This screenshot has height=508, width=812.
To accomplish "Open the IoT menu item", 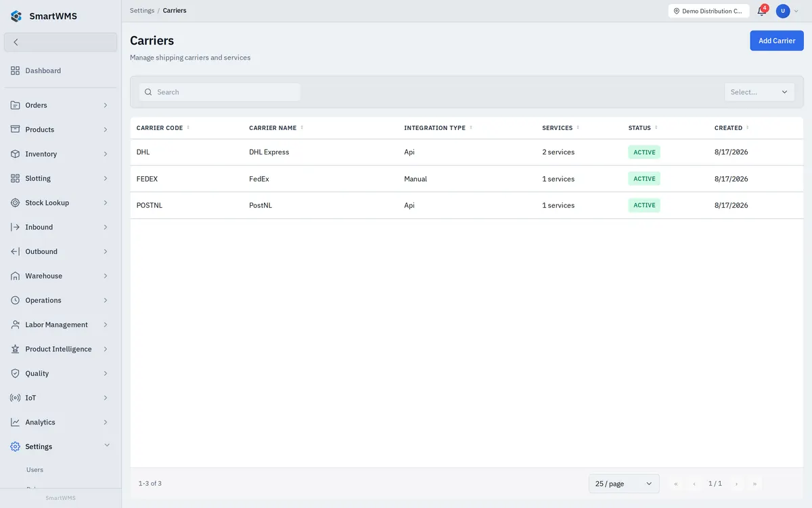I will click(60, 398).
